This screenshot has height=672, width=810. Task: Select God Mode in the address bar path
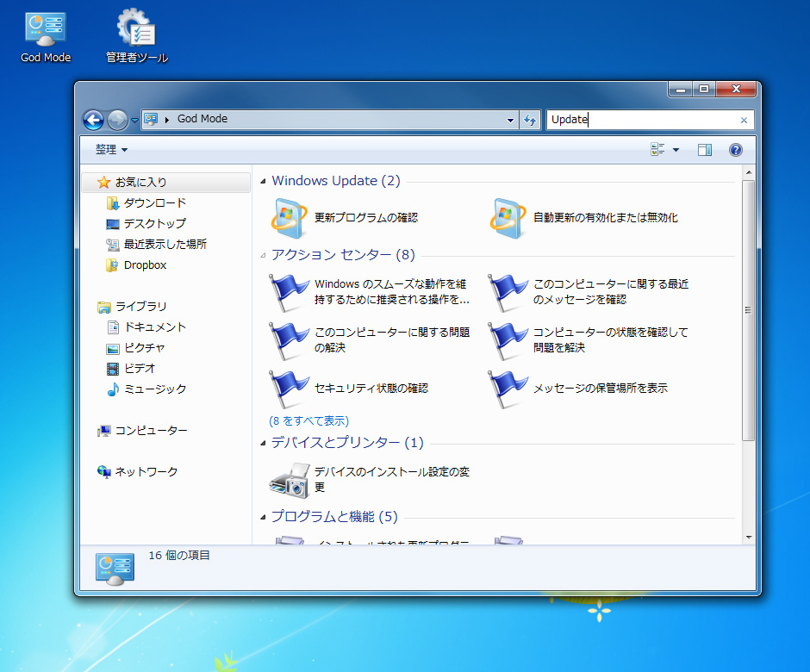pos(202,119)
